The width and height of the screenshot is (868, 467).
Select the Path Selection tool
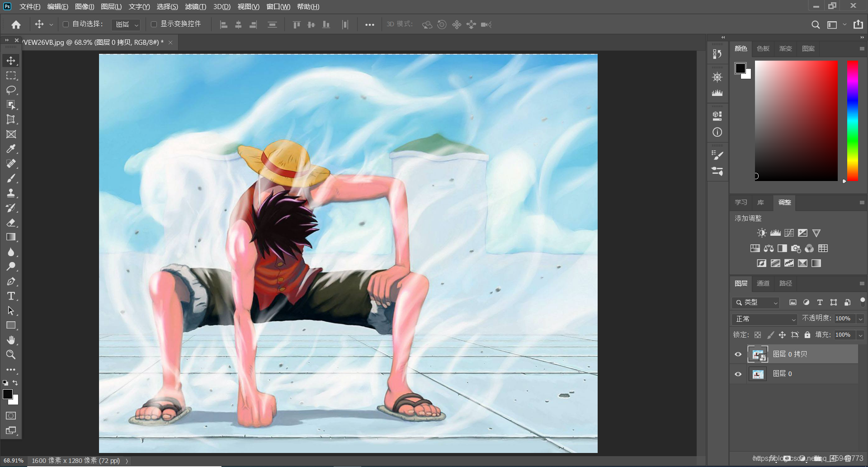pyautogui.click(x=11, y=311)
